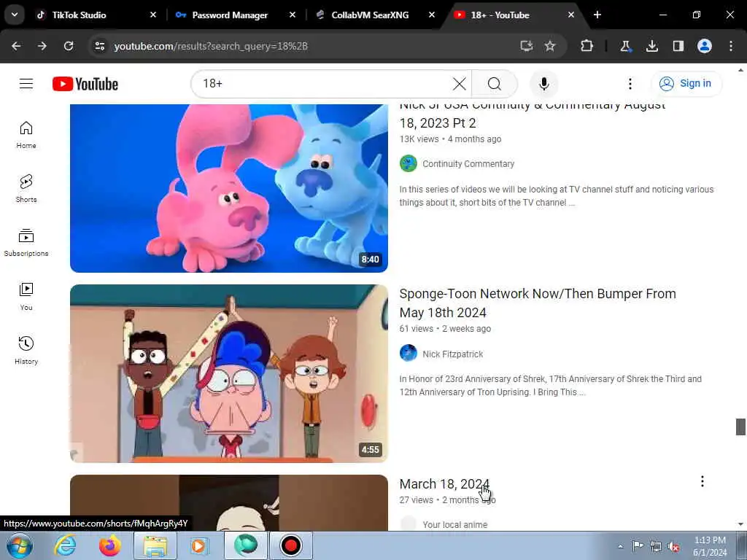
Task: Open Windows Explorer from the taskbar
Action: tap(155, 545)
